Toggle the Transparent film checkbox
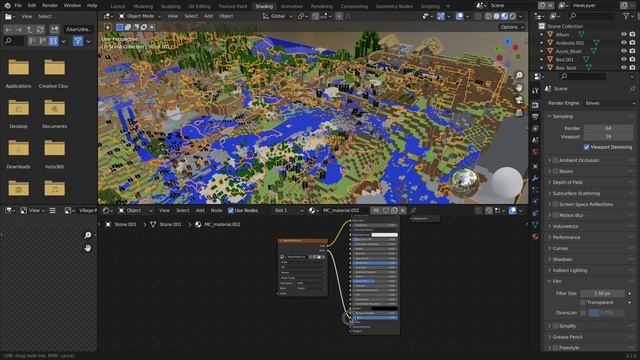The image size is (640, 360). click(583, 302)
